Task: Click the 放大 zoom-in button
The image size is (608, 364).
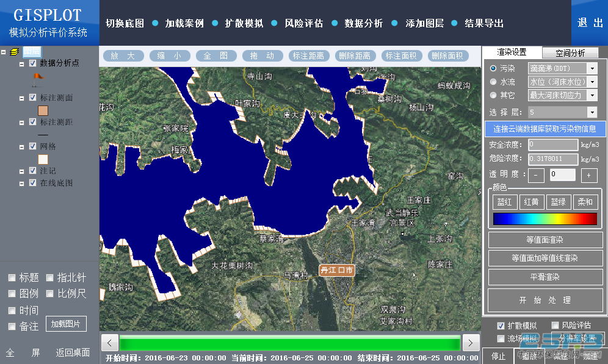Action: click(x=123, y=55)
